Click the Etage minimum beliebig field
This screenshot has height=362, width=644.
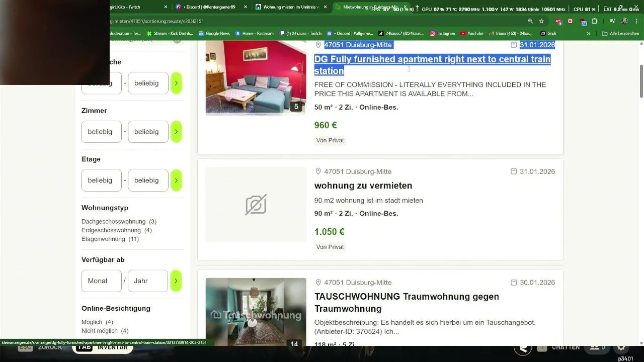102,180
